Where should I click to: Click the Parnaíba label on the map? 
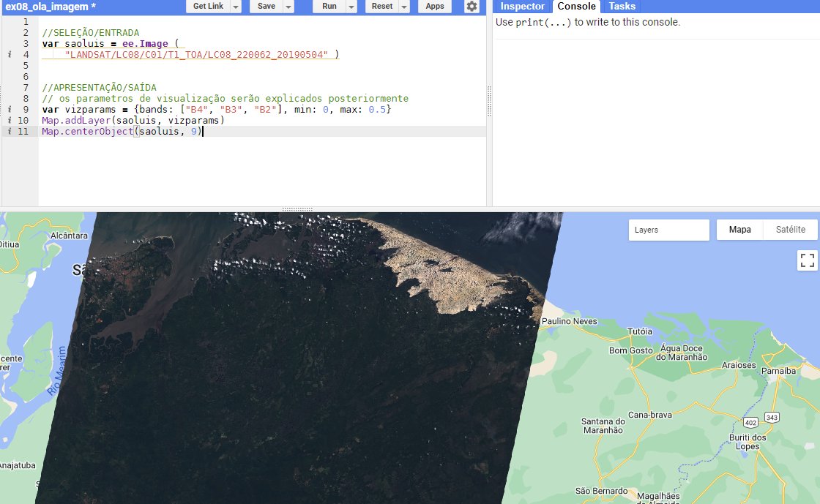[778, 371]
